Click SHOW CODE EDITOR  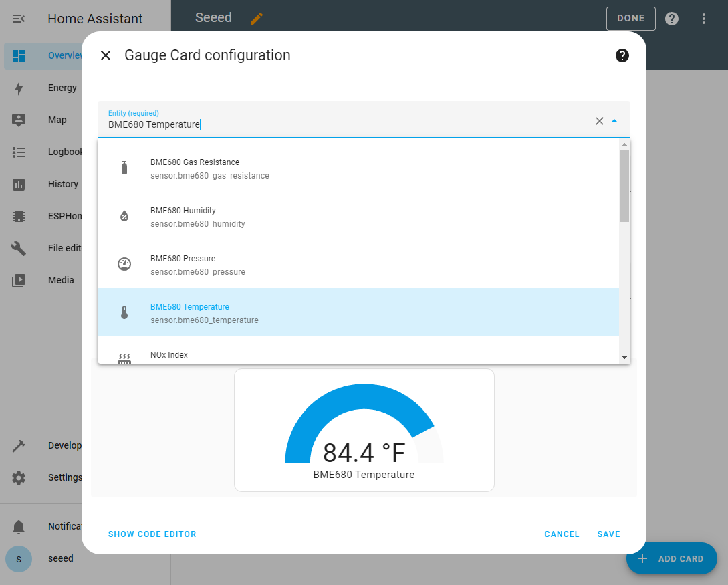pyautogui.click(x=152, y=534)
